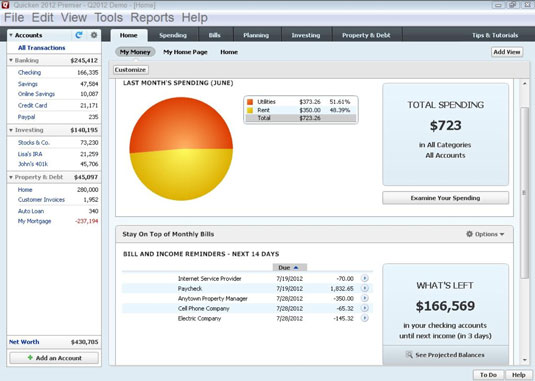The height and width of the screenshot is (381, 535).
Task: Switch to the Planning tab
Action: click(x=256, y=35)
